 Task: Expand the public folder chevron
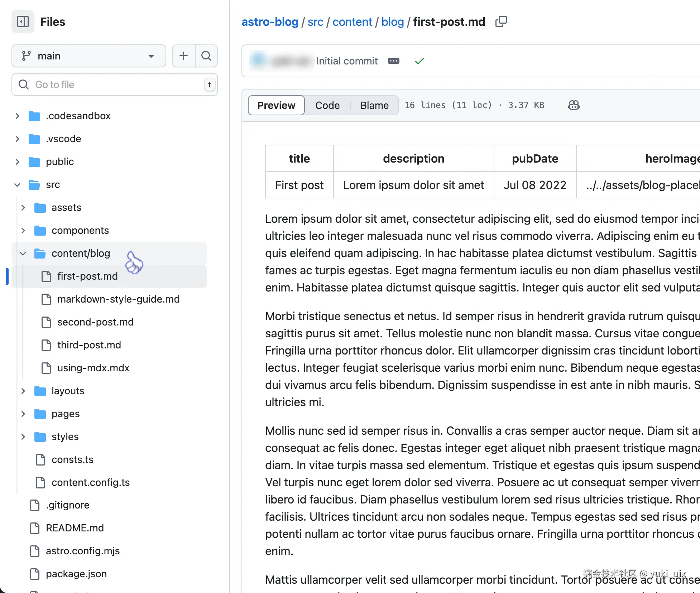[x=17, y=162]
